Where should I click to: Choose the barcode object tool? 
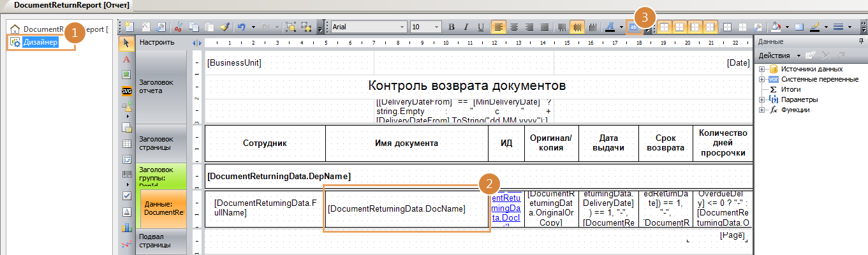pyautogui.click(x=126, y=175)
